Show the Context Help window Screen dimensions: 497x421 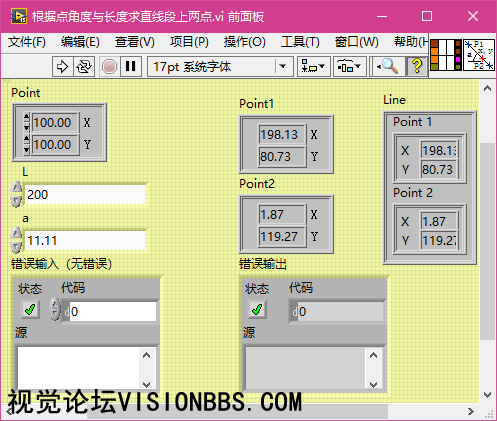[x=417, y=66]
